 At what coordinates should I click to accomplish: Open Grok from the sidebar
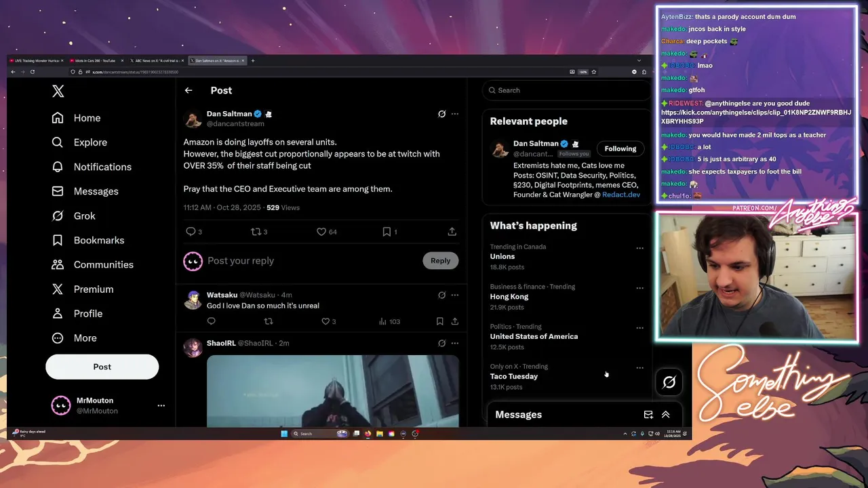click(74, 216)
